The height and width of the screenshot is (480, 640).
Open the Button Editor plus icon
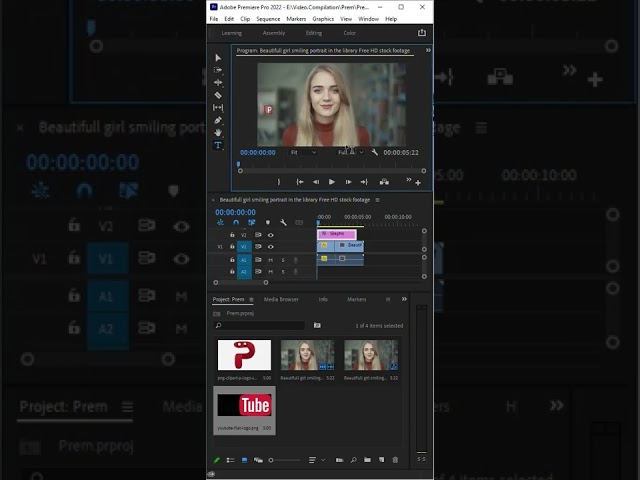(x=418, y=183)
